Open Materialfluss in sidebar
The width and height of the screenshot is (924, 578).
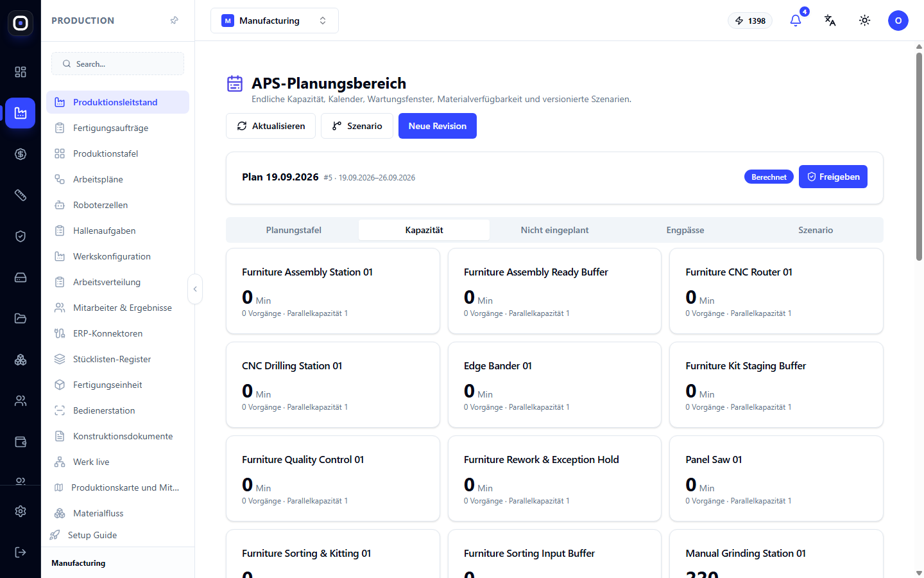(x=117, y=513)
